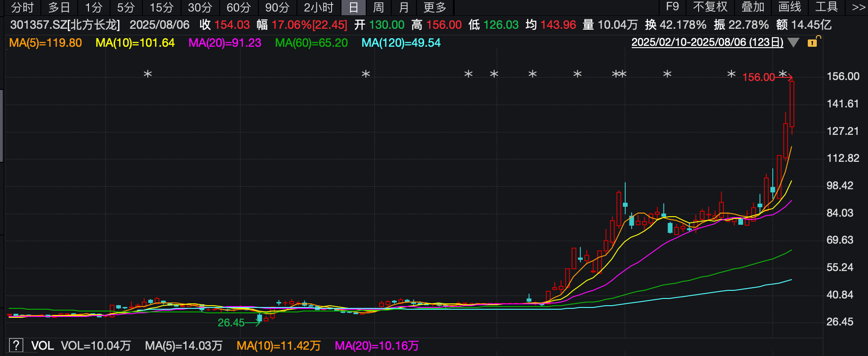
Task: Click the cyan MA(120)=49.54 indicator label
Action: pos(401,43)
